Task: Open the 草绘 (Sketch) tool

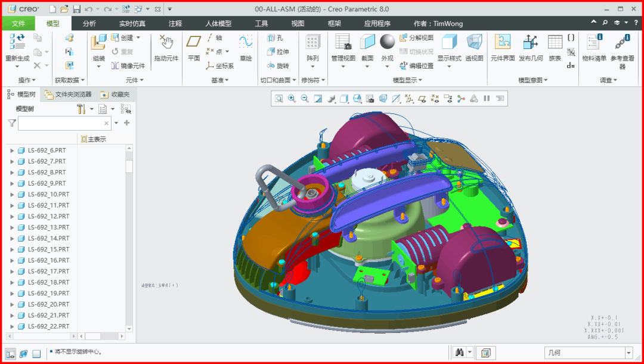Action: point(246,48)
